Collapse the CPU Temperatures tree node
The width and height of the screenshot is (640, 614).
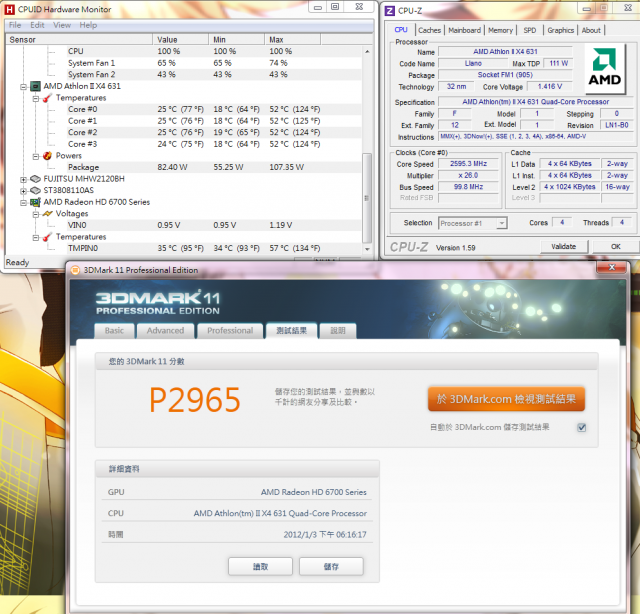pyautogui.click(x=36, y=98)
